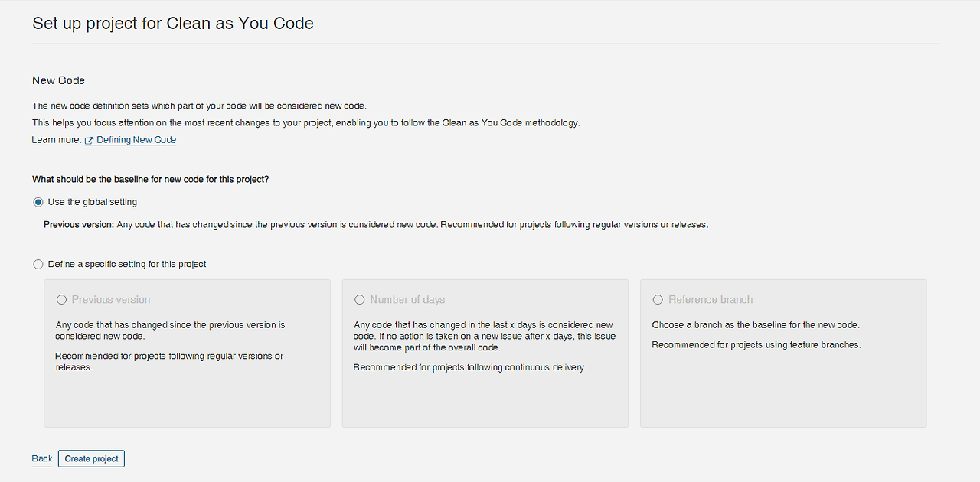Select the Use the global setting radio button
This screenshot has height=482, width=980.
tap(38, 202)
